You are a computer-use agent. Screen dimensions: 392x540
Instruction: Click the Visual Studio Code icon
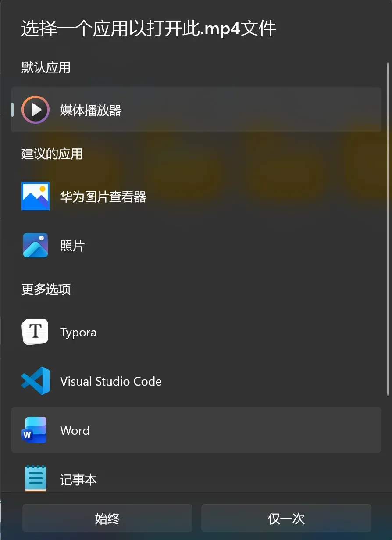35,381
